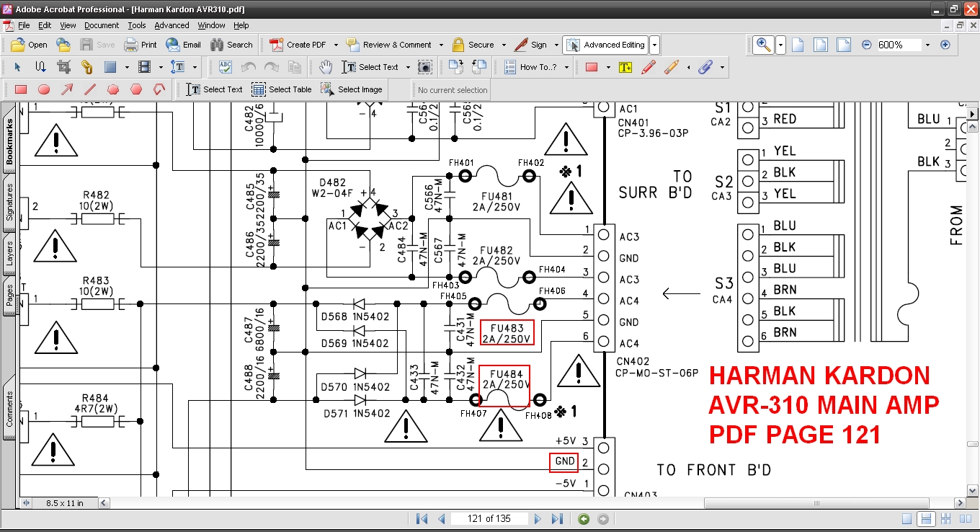Screen dimensions: 980x532
Task: Expand the How To dropdown arrow
Action: 566,67
